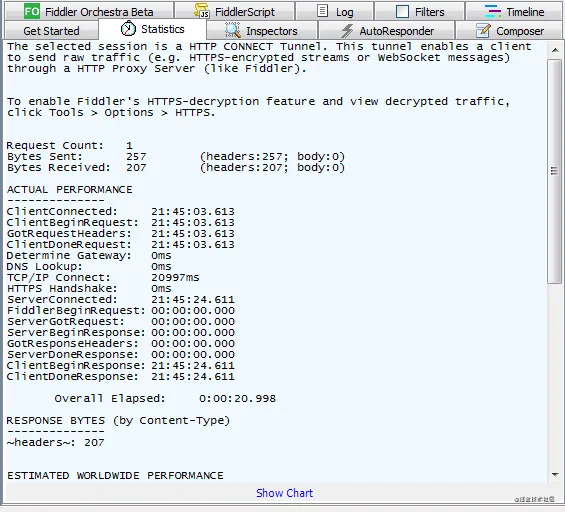Open the Log tab

coord(334,12)
